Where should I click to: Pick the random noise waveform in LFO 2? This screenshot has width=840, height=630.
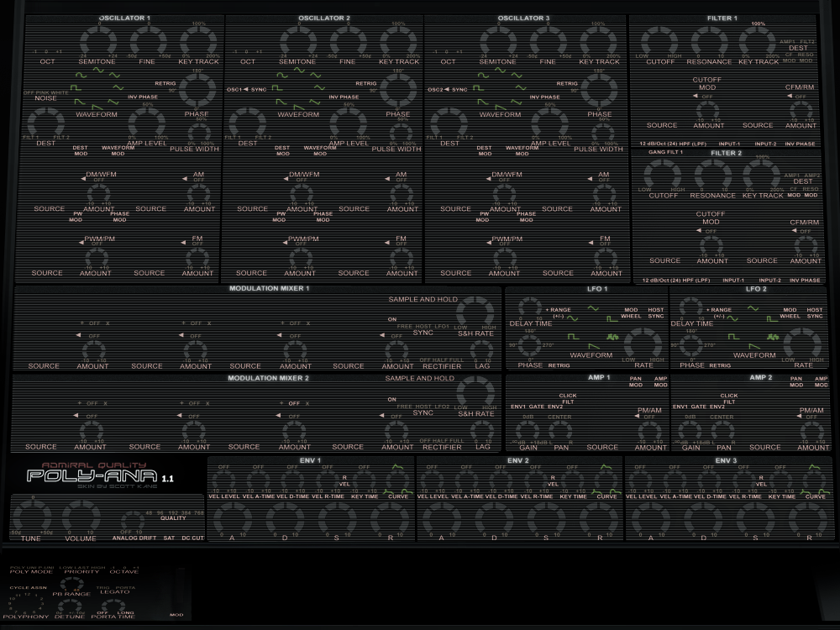point(773,337)
